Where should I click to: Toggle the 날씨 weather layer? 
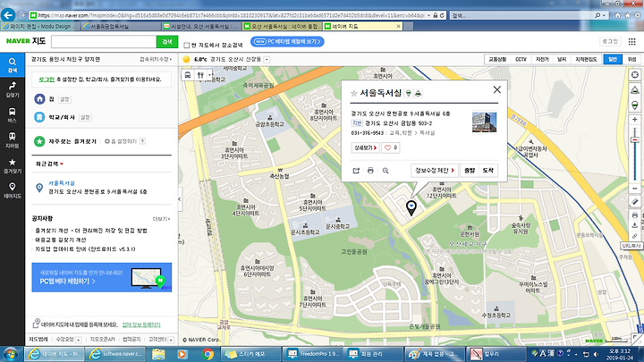(562, 60)
